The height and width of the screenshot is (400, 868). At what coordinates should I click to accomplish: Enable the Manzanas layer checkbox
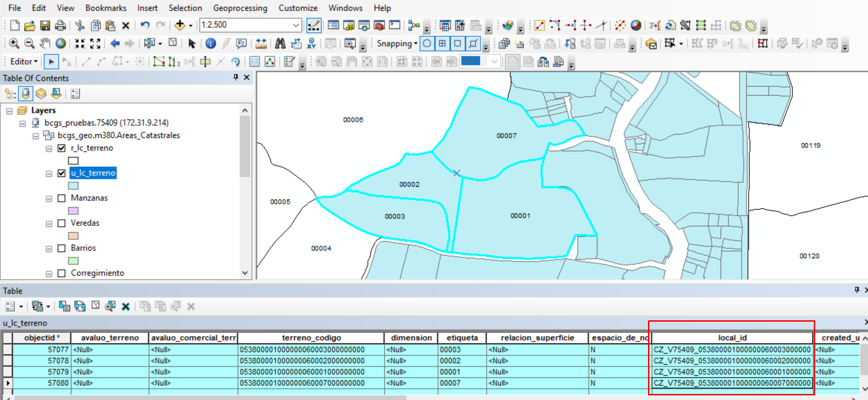point(62,198)
